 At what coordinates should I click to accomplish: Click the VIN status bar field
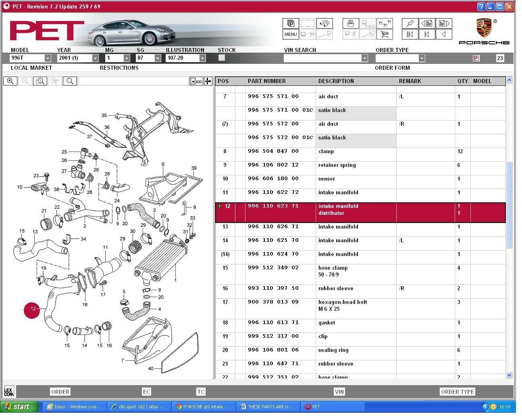[x=339, y=392]
